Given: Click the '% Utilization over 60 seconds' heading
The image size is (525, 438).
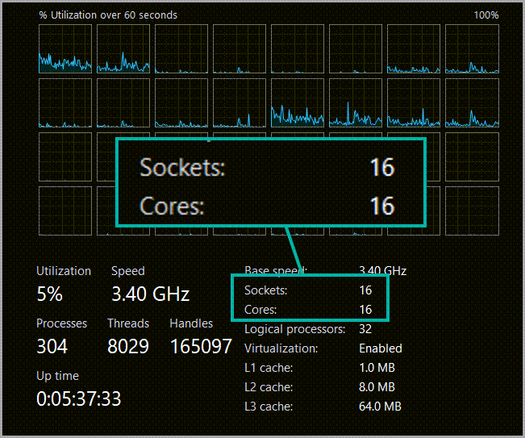Looking at the screenshot, I should click(x=108, y=15).
